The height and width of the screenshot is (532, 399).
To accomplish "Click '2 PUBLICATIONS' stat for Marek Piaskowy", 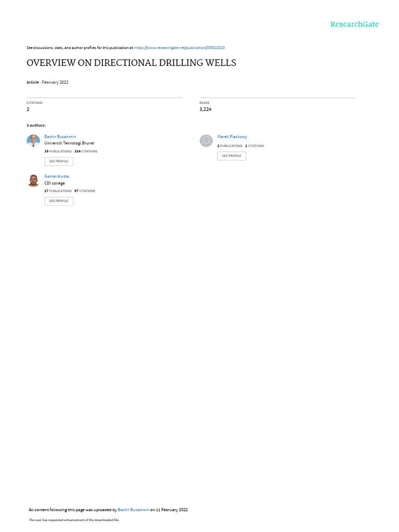I will click(230, 146).
